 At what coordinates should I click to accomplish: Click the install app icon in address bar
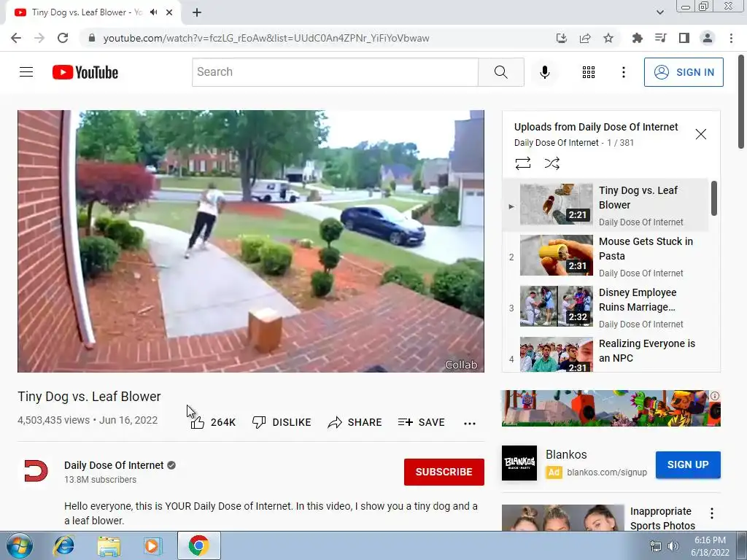coord(562,38)
